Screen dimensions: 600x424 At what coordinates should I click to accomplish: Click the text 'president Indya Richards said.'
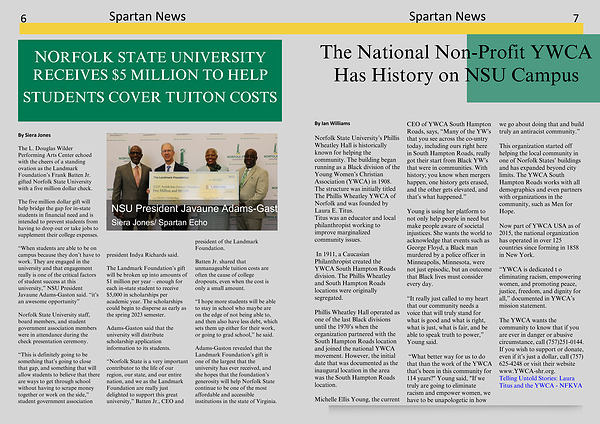(x=142, y=254)
